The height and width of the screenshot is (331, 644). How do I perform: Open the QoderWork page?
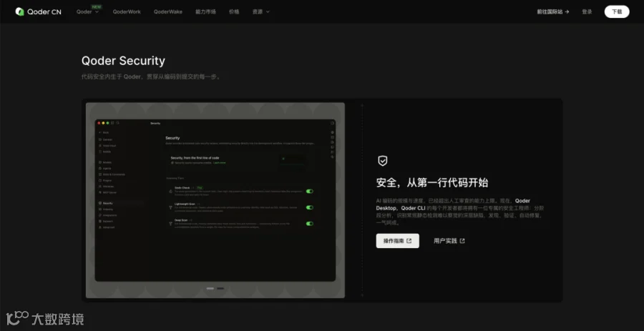pos(127,12)
